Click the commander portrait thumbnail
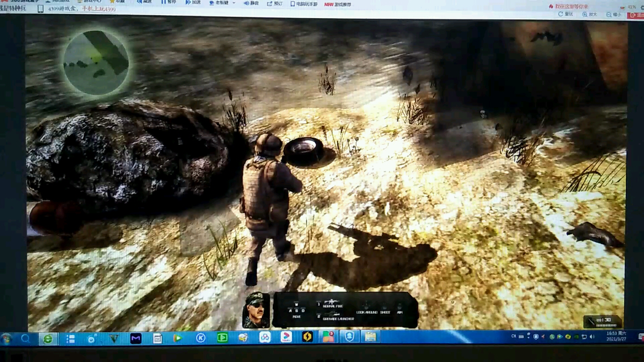This screenshot has width=644, height=362. coord(256,310)
